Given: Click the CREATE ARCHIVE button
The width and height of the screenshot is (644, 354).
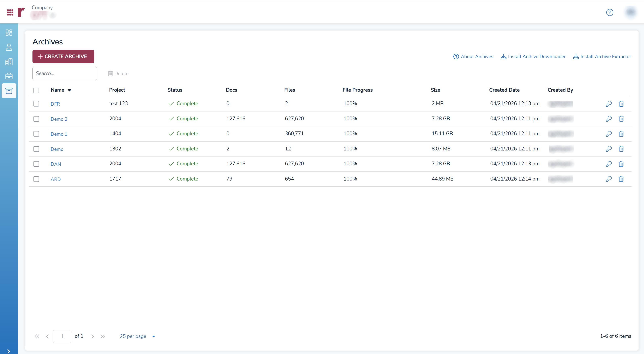Looking at the screenshot, I should coord(63,56).
